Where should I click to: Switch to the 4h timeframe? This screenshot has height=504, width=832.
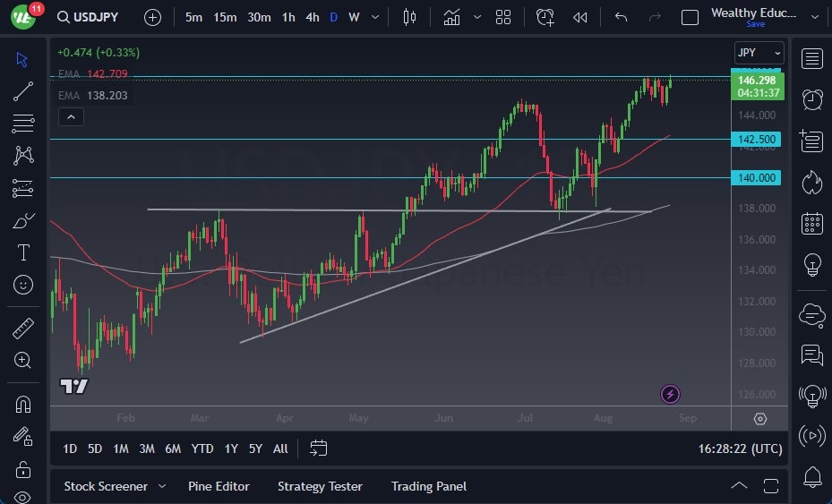coord(312,17)
